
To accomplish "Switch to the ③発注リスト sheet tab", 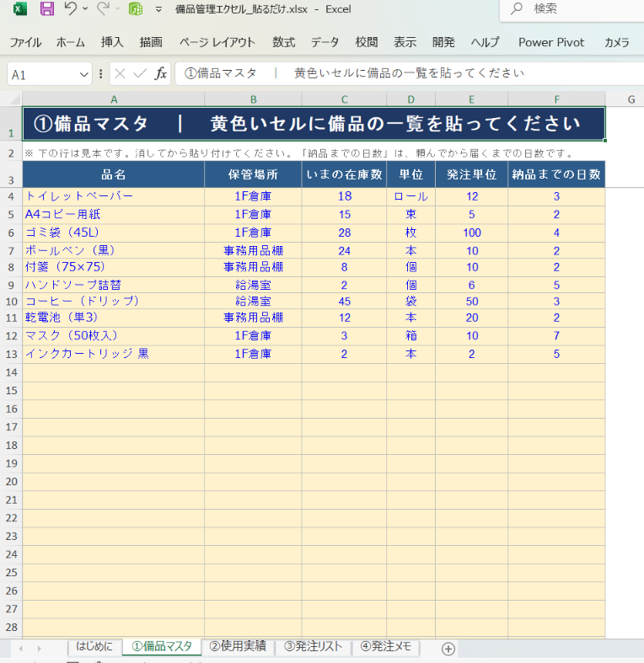I will [313, 646].
